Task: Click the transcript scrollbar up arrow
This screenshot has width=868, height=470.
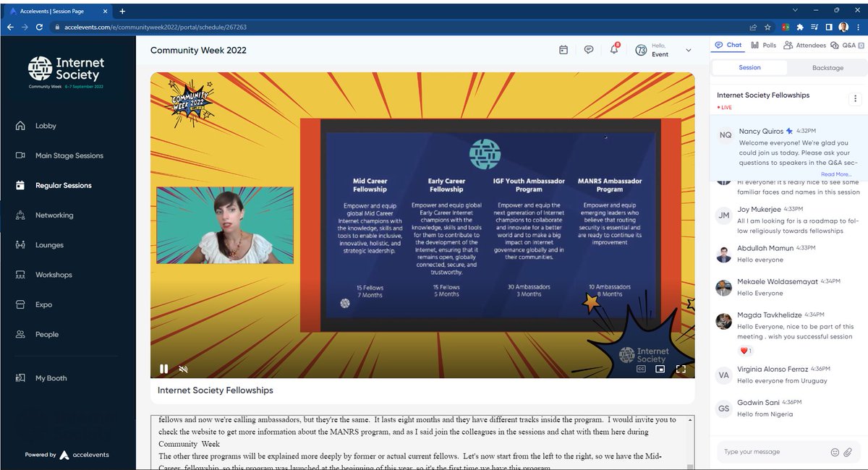Action: (x=690, y=419)
